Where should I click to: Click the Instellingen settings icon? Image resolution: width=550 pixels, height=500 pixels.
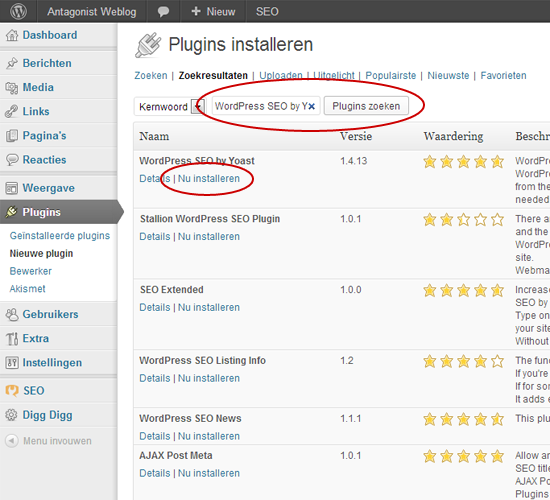click(12, 363)
